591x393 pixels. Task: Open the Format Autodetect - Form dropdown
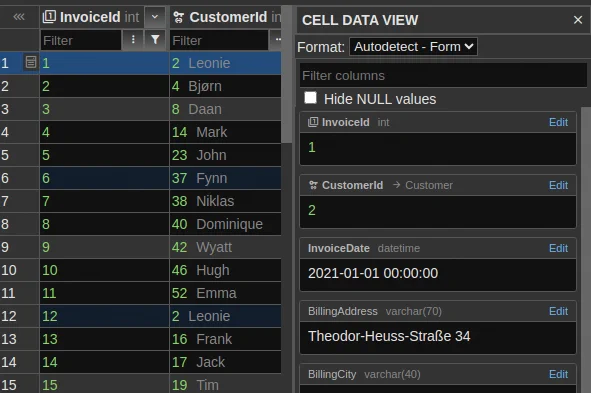tap(413, 47)
